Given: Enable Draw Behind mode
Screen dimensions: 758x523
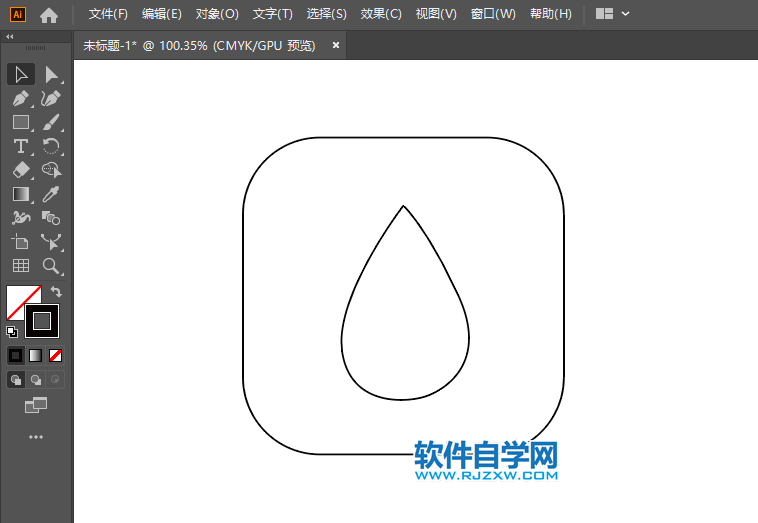Looking at the screenshot, I should pyautogui.click(x=35, y=379).
